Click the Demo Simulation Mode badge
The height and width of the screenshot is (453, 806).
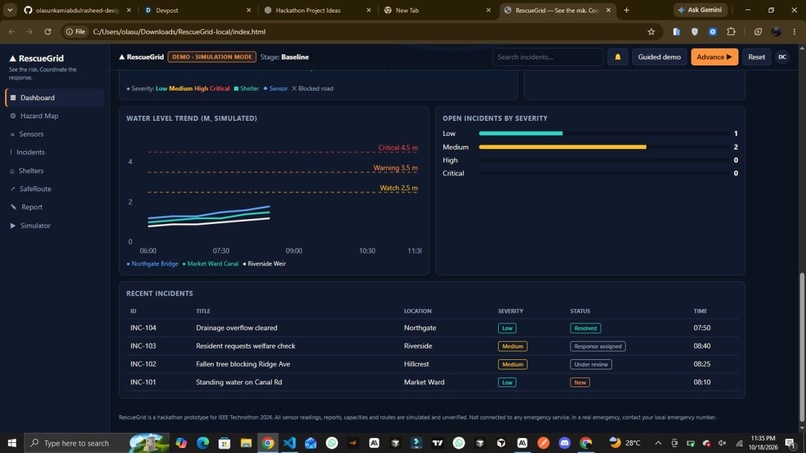pos(212,57)
